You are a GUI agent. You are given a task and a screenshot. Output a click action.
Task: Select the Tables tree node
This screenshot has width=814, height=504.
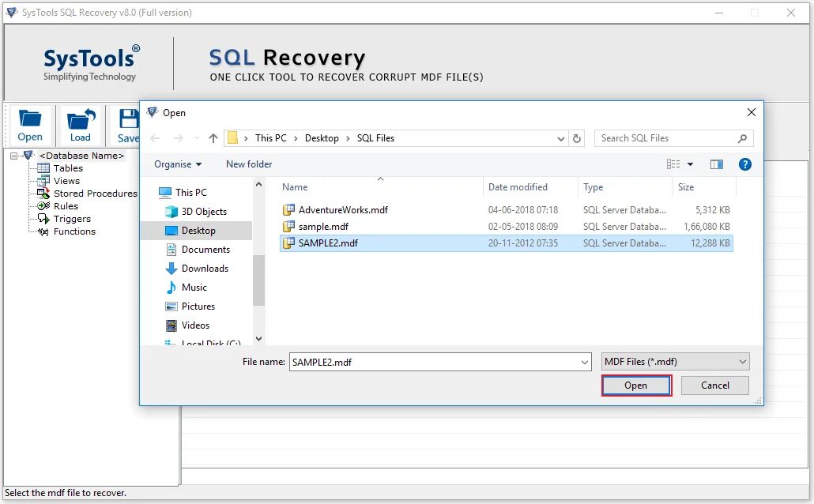pyautogui.click(x=68, y=168)
